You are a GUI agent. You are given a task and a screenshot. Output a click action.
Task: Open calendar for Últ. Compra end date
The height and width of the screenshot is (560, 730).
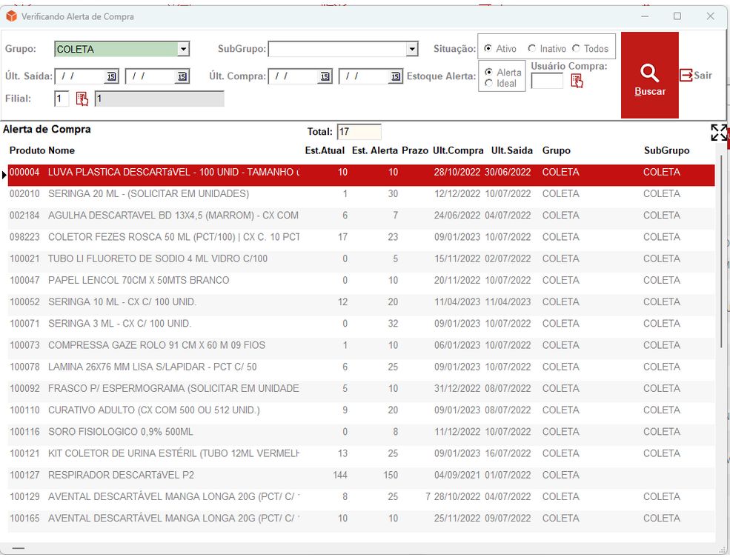pyautogui.click(x=396, y=76)
